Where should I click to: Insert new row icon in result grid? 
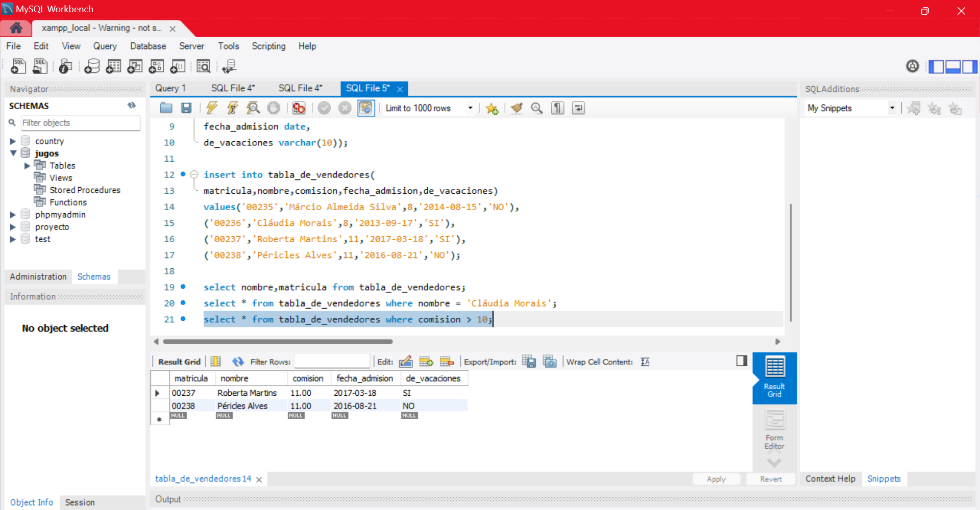pyautogui.click(x=426, y=362)
